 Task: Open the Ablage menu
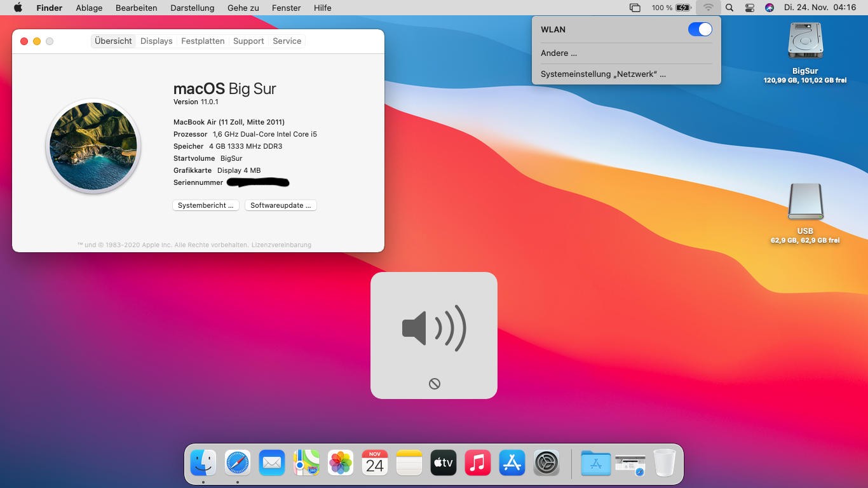tap(89, 8)
